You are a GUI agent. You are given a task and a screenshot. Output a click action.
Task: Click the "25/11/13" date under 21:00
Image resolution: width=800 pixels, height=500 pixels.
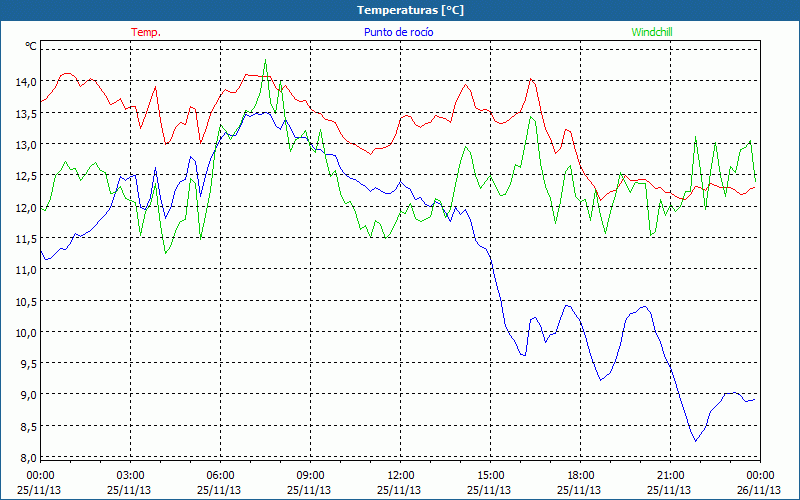[x=669, y=490]
